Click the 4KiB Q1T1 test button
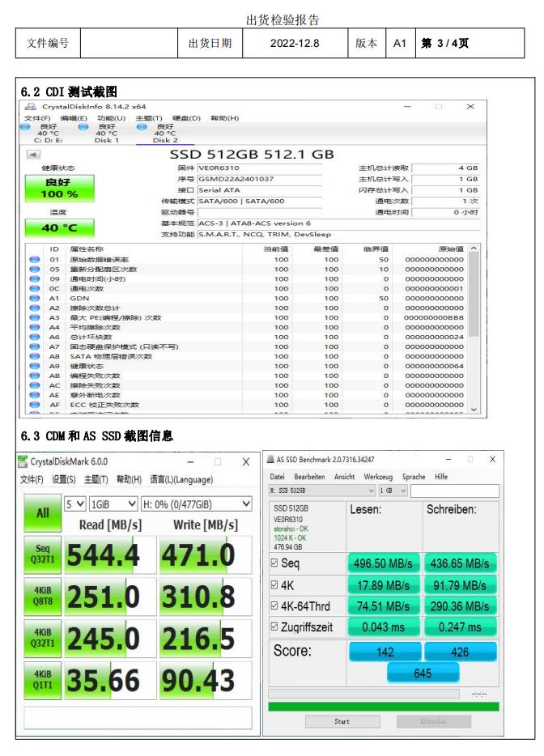This screenshot has height=756, width=544. coord(42,680)
